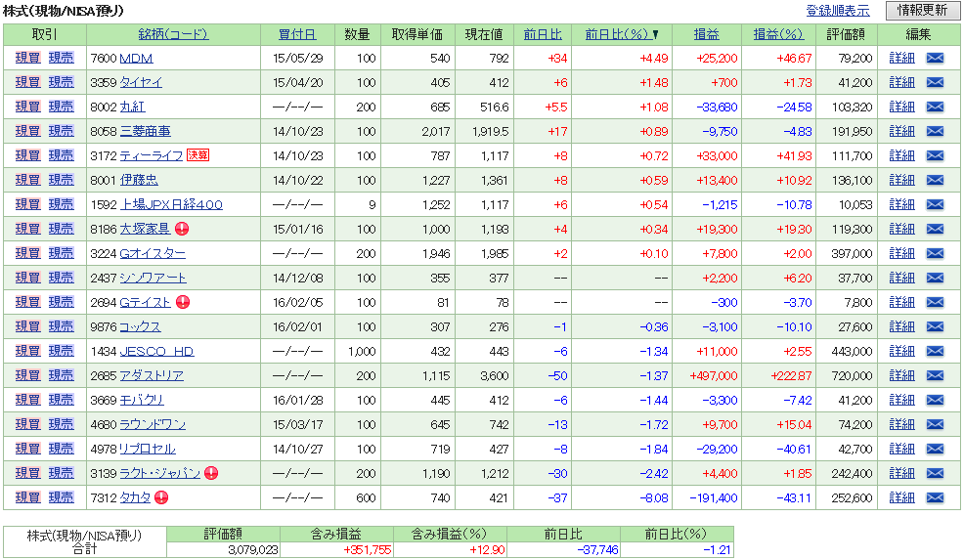The width and height of the screenshot is (964, 560).
Task: Click red alert icon next to 大塚家具
Action: pos(182,229)
